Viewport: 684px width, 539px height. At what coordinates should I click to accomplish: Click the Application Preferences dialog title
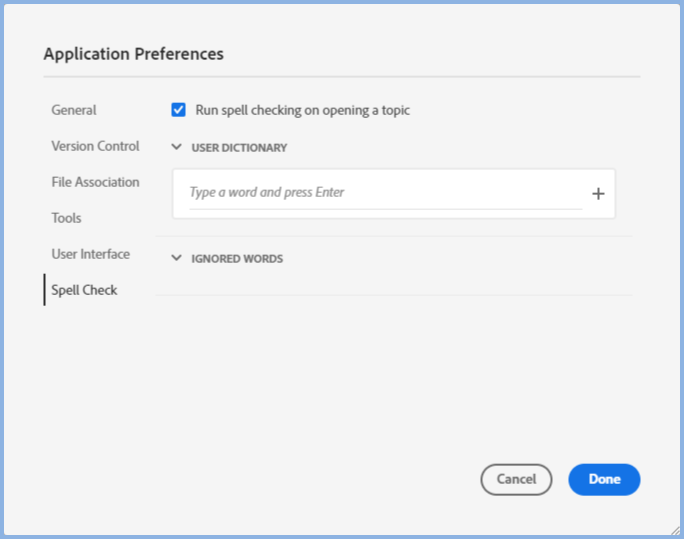[x=133, y=54]
